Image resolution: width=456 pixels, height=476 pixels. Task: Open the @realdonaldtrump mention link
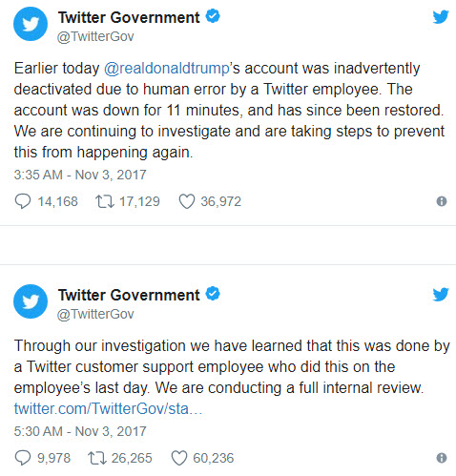(x=167, y=69)
